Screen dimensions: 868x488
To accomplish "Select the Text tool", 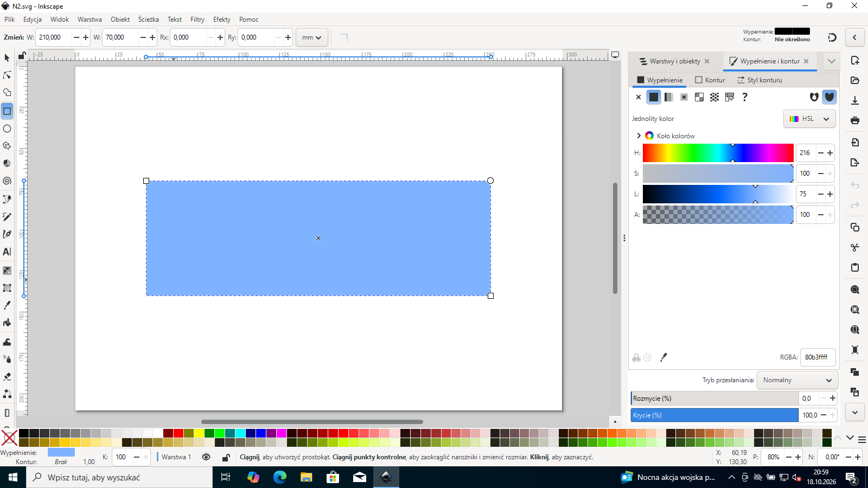I will coord(7,252).
